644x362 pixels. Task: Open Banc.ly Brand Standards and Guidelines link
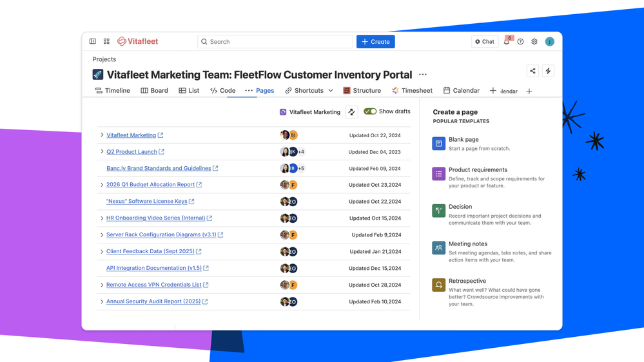[x=159, y=168]
